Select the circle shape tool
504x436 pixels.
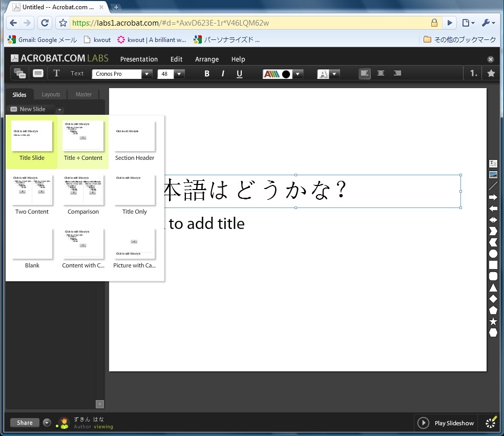(x=493, y=254)
